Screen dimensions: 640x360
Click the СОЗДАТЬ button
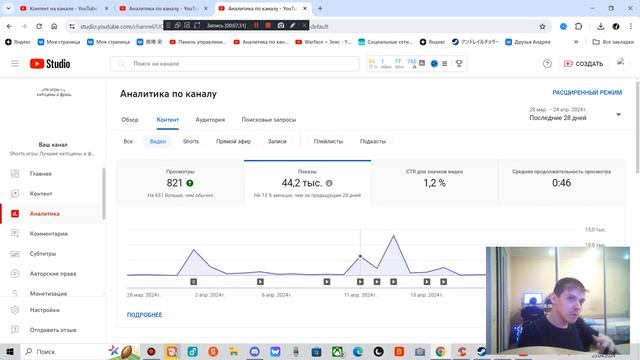click(583, 64)
